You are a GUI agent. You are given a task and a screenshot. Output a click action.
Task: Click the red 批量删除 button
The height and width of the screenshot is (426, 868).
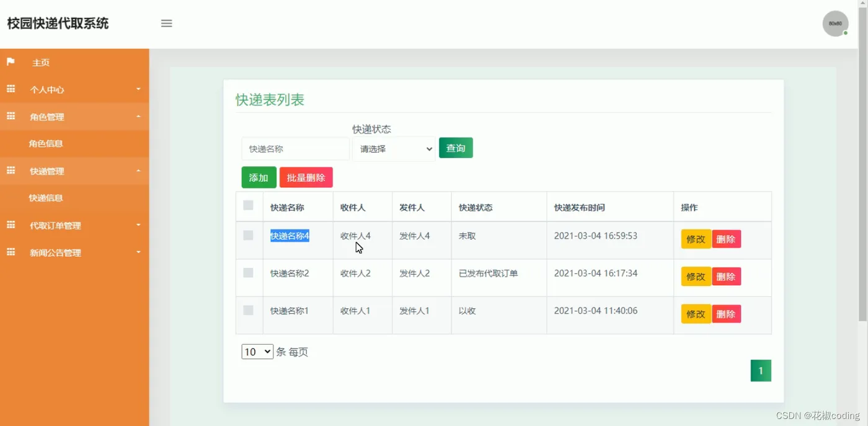pyautogui.click(x=306, y=177)
